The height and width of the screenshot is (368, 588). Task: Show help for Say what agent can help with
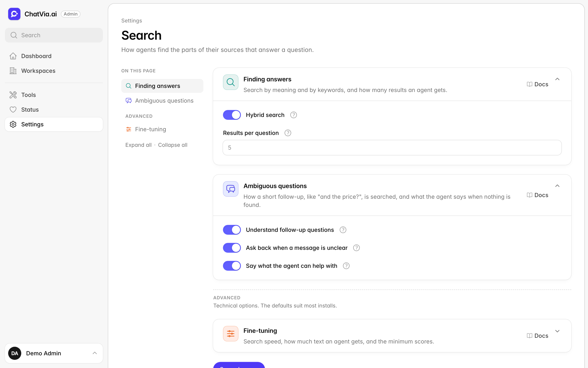click(x=346, y=266)
